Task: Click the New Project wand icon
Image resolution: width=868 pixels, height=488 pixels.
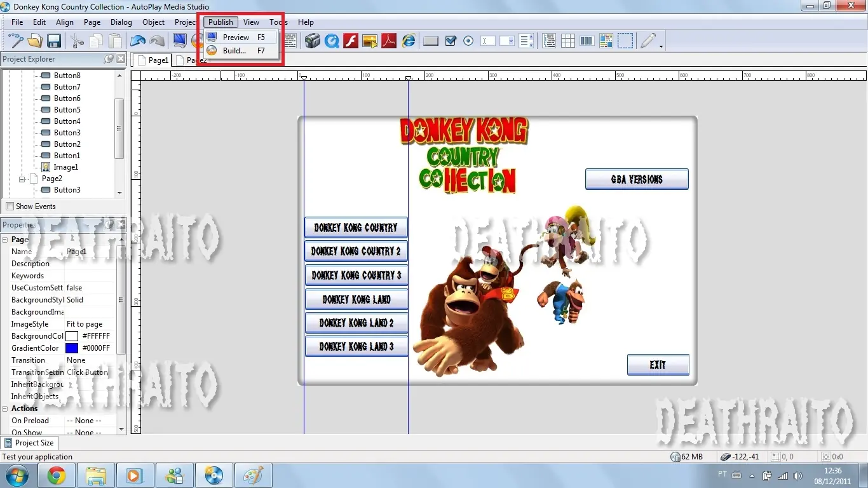Action: [16, 41]
